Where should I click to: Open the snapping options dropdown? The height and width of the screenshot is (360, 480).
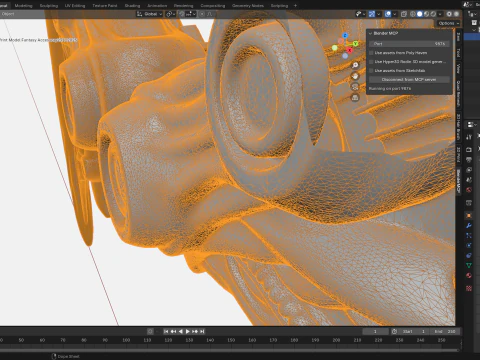[191, 14]
